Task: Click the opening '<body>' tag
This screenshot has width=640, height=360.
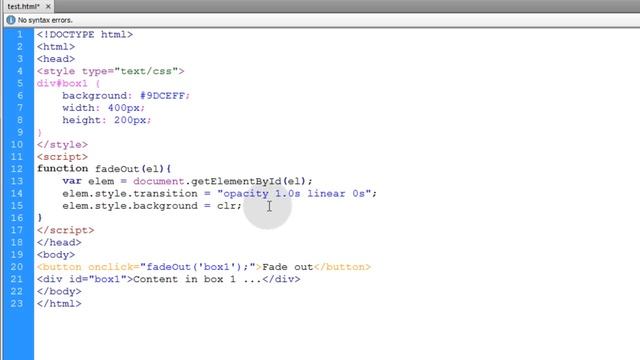Action: tap(56, 255)
